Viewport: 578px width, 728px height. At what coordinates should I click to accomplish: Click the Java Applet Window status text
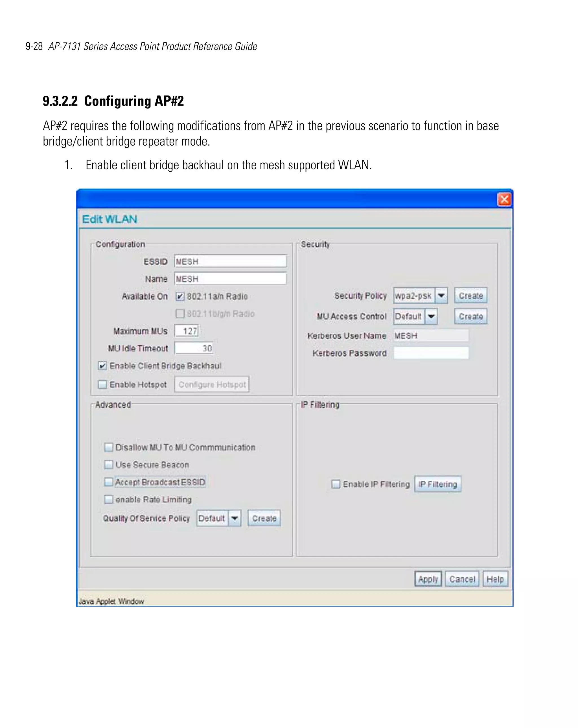(x=111, y=601)
